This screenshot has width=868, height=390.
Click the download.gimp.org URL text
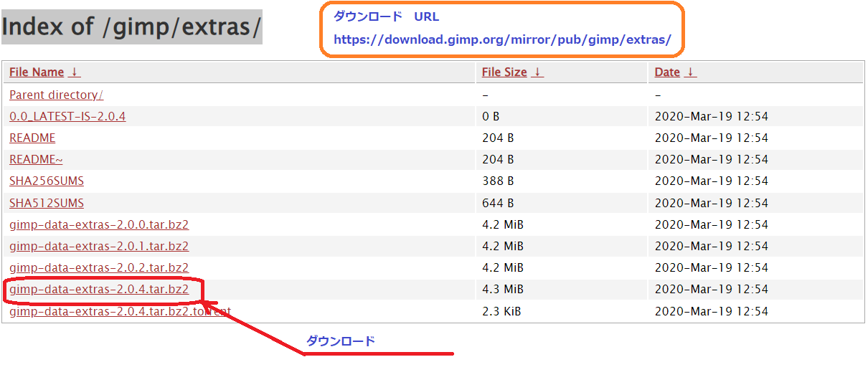[502, 40]
